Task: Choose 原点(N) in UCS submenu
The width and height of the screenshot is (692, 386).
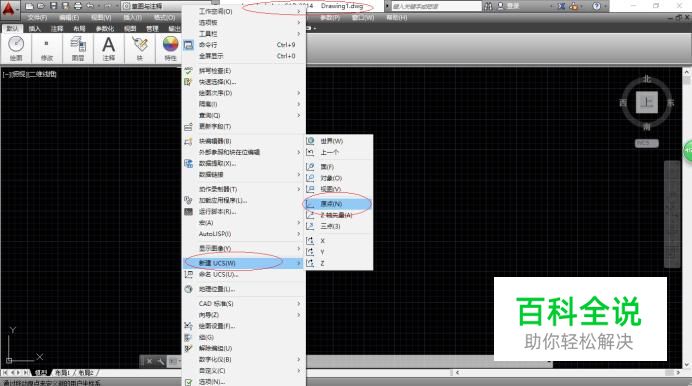Action: tap(339, 204)
